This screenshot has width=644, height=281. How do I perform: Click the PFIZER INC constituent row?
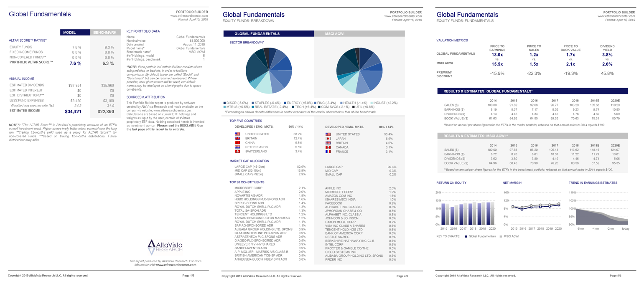[361, 259]
